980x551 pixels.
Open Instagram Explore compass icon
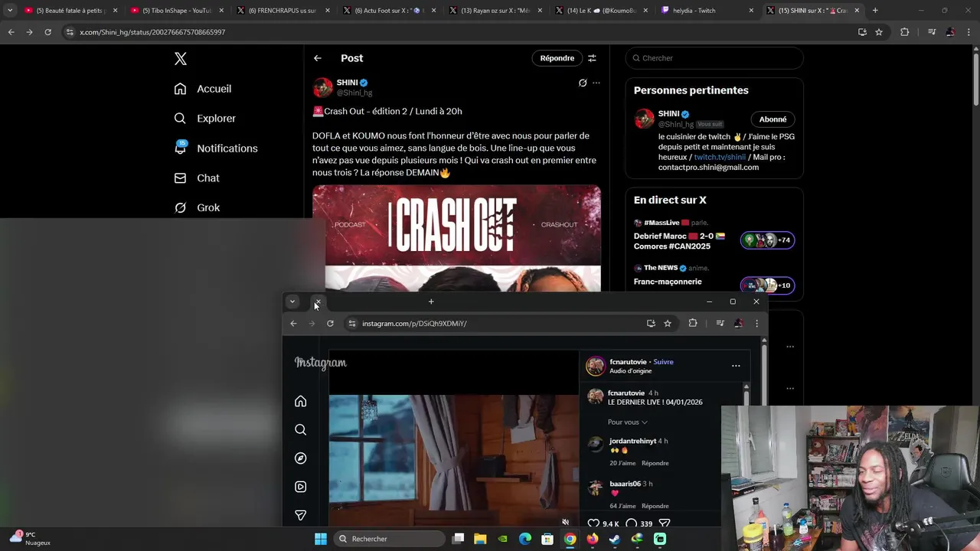[x=300, y=458]
